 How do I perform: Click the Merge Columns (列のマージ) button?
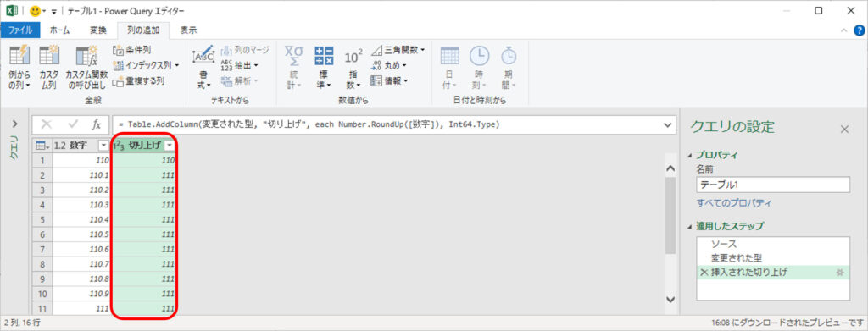[x=245, y=50]
